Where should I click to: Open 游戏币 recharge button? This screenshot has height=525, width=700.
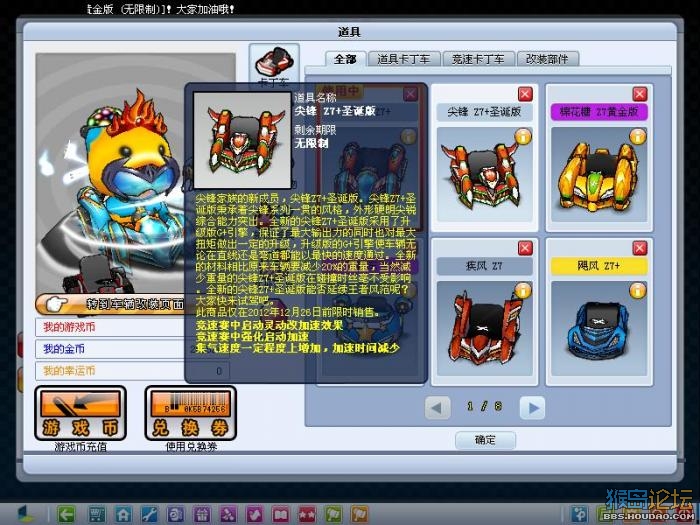[x=80, y=413]
